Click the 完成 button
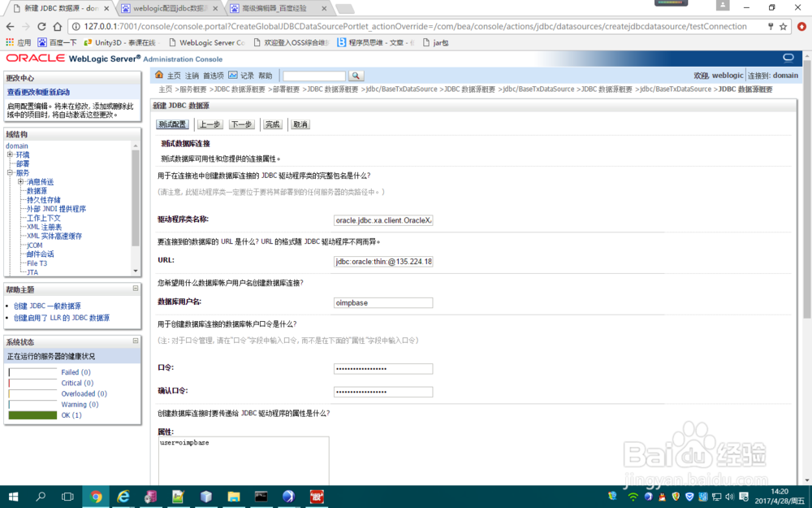Image resolution: width=812 pixels, height=508 pixels. point(272,124)
